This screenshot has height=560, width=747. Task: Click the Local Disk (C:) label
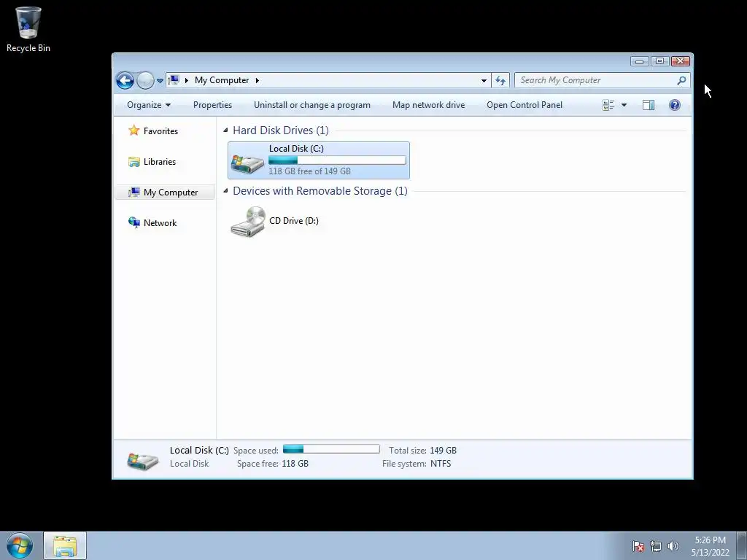click(x=296, y=149)
